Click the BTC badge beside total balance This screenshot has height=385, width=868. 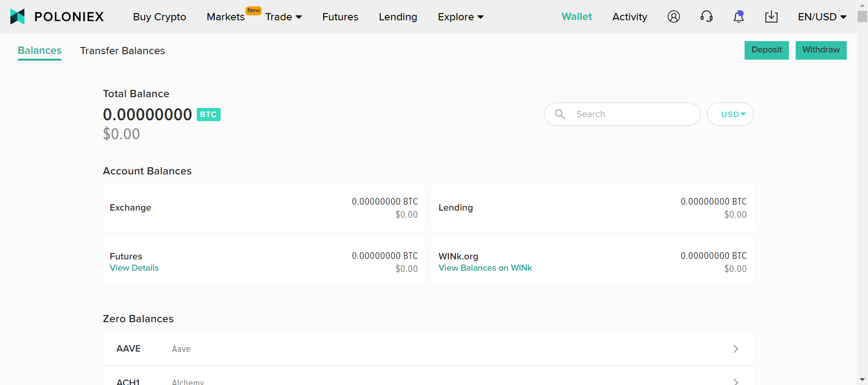tap(208, 114)
